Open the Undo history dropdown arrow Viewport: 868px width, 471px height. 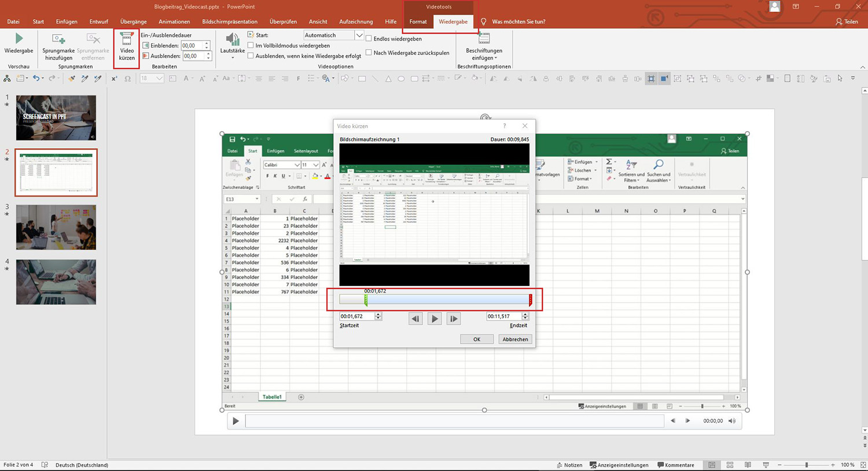pos(43,79)
